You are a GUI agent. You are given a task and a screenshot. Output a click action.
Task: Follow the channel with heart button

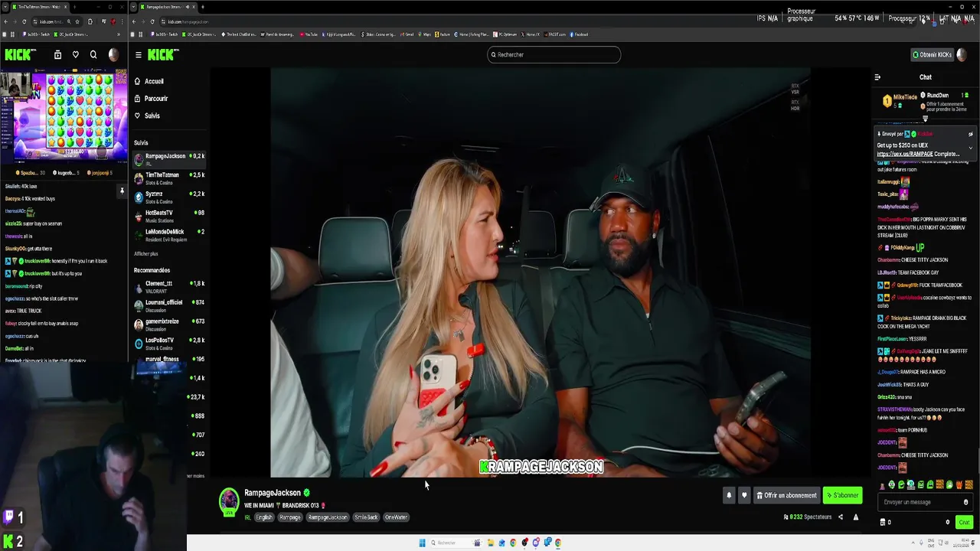[743, 495]
